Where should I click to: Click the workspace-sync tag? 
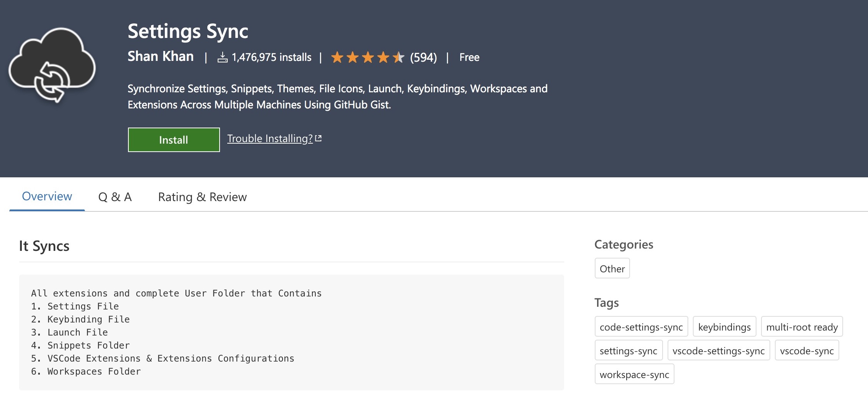coord(634,374)
